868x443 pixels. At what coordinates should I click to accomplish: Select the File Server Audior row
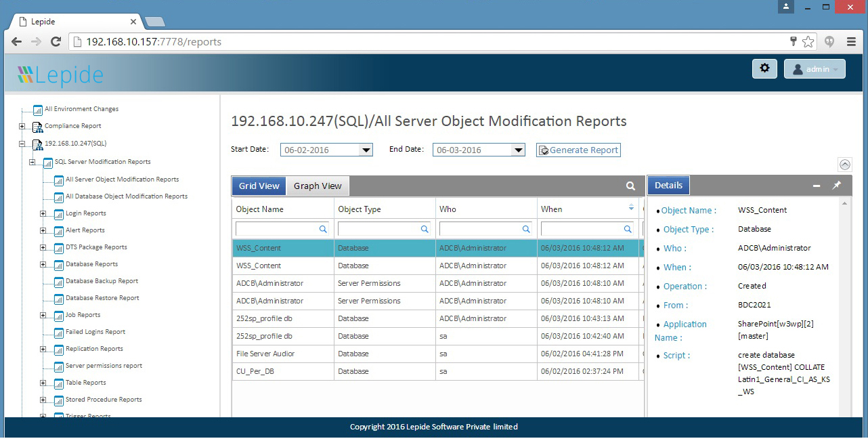point(438,354)
